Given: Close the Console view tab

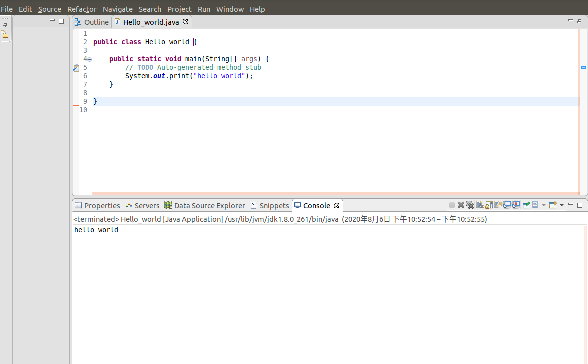Looking at the screenshot, I should tap(336, 205).
